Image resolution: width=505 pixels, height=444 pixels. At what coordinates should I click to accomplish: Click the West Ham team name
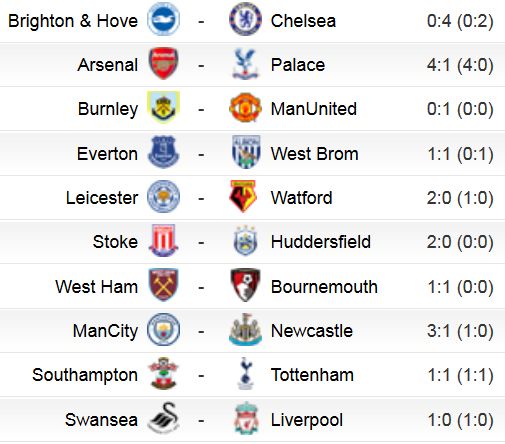[97, 287]
